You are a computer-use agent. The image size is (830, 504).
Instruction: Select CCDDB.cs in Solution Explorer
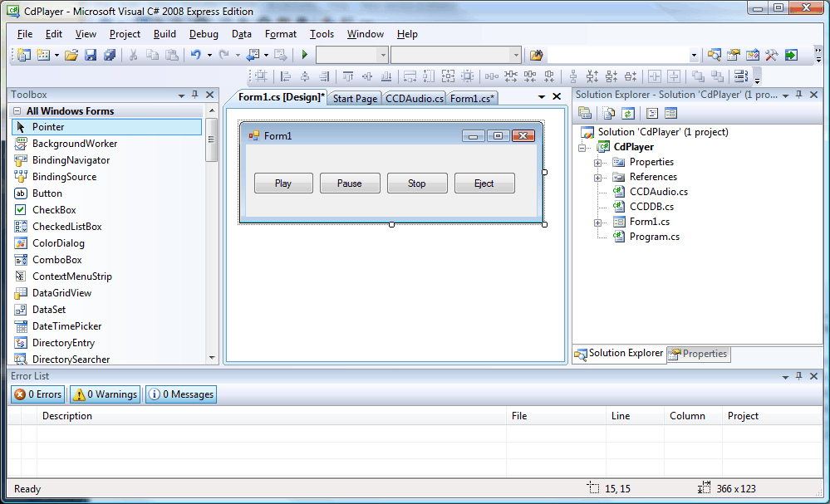651,207
